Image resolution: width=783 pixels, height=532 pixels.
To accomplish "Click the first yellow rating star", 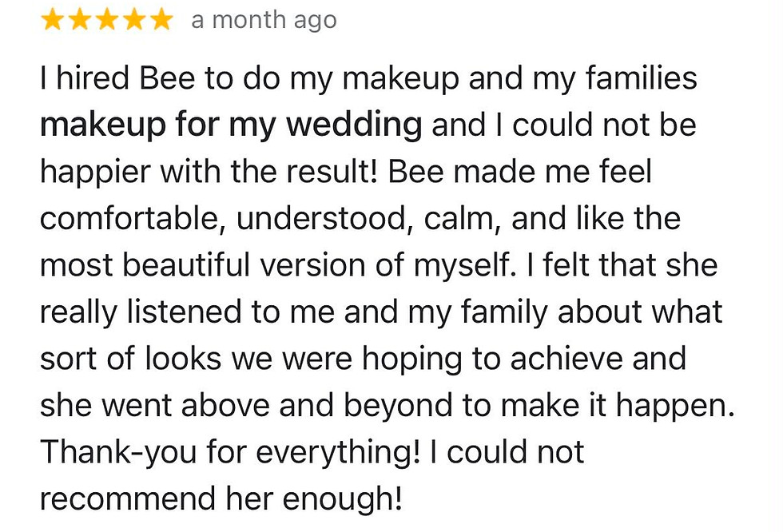I will coord(52,21).
